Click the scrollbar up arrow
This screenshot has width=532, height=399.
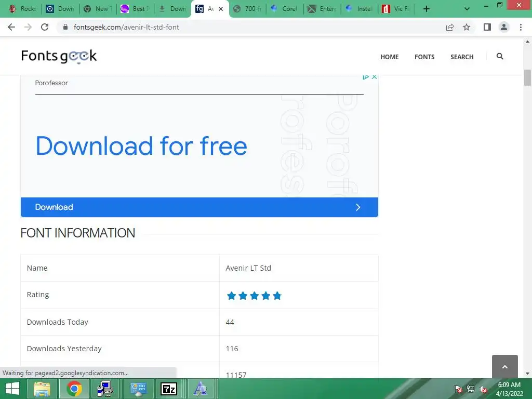tap(527, 42)
